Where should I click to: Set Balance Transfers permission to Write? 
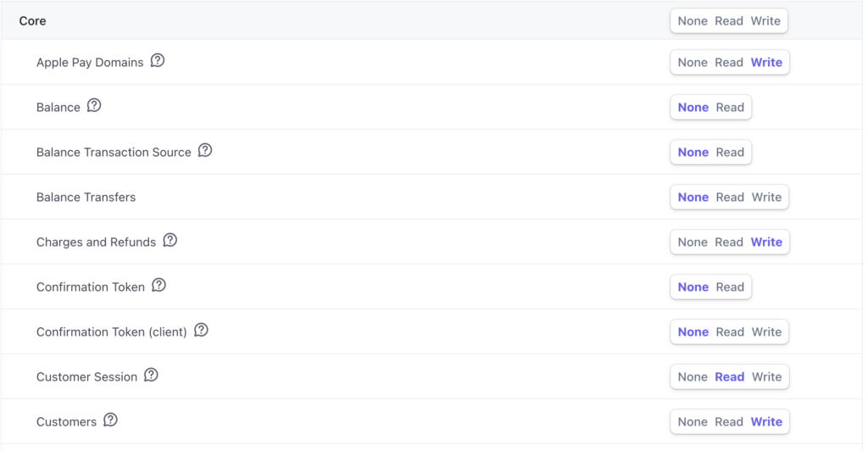[766, 198]
